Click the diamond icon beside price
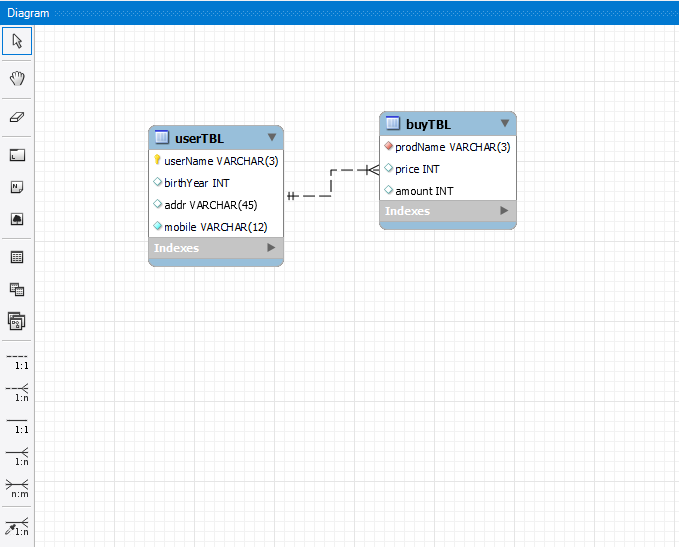This screenshot has height=547, width=679. tap(388, 168)
